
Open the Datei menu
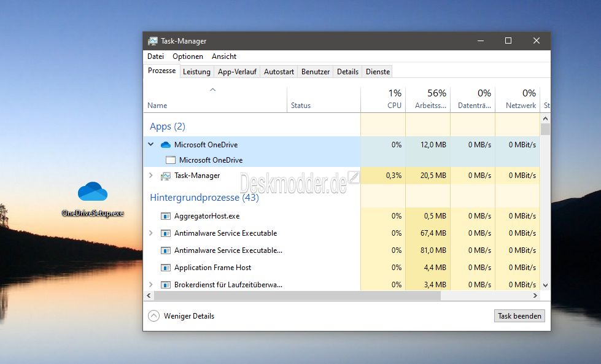pyautogui.click(x=155, y=56)
